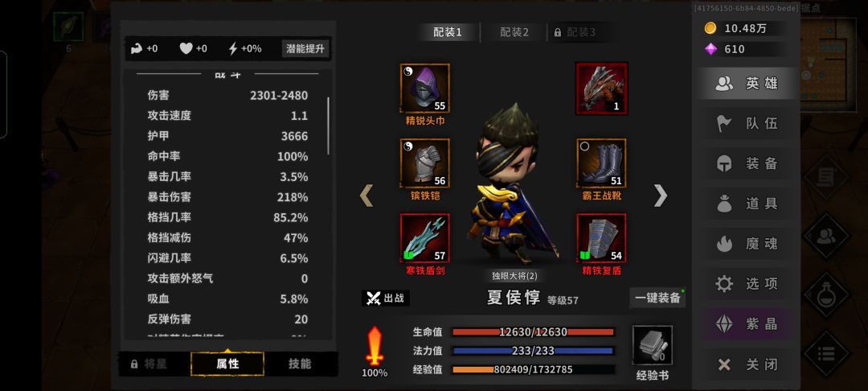Open the 镔铁铠 armor slot
868x391 pixels.
pos(424,163)
